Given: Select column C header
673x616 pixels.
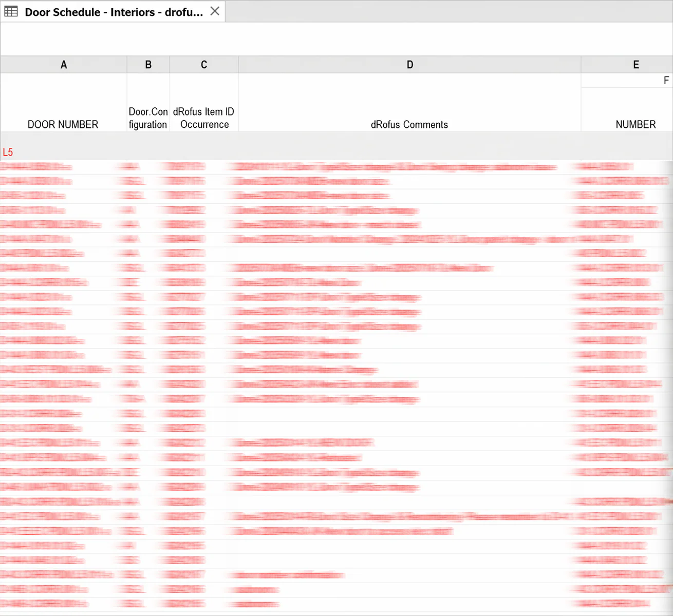Looking at the screenshot, I should (x=203, y=64).
